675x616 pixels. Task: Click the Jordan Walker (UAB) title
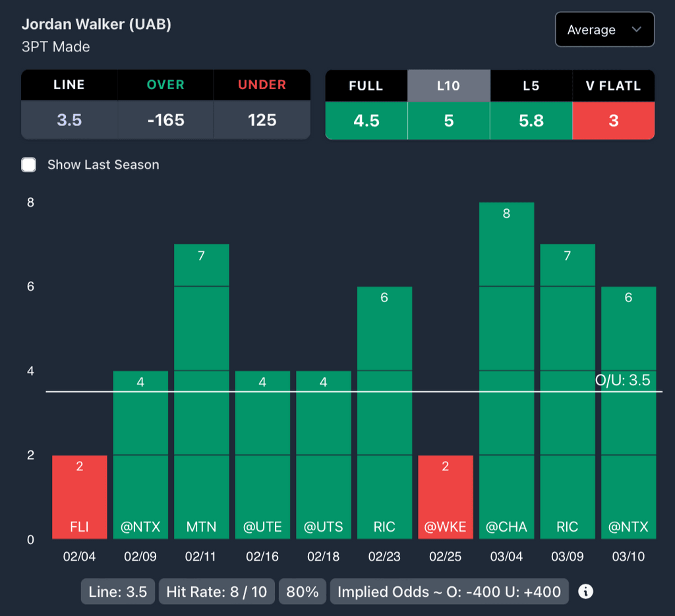(x=96, y=24)
